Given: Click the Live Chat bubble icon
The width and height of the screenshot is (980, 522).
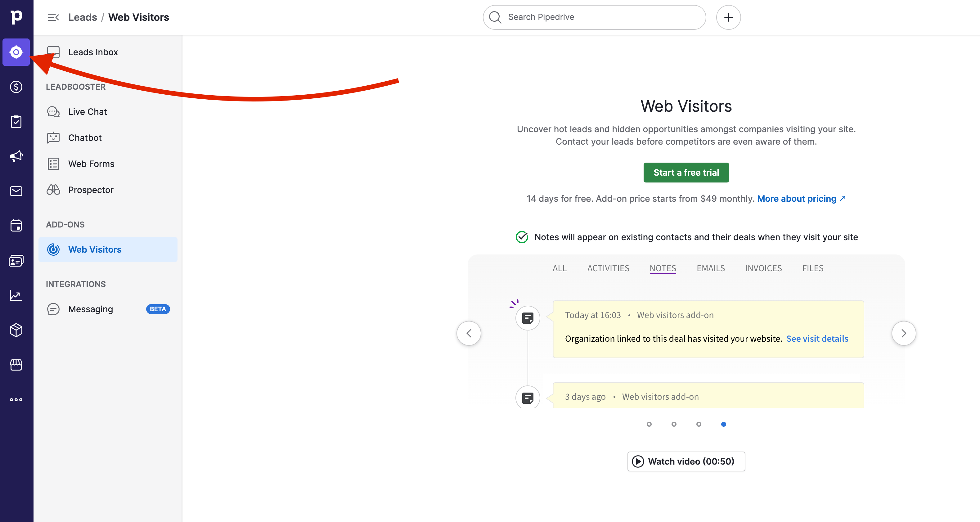Looking at the screenshot, I should tap(53, 111).
